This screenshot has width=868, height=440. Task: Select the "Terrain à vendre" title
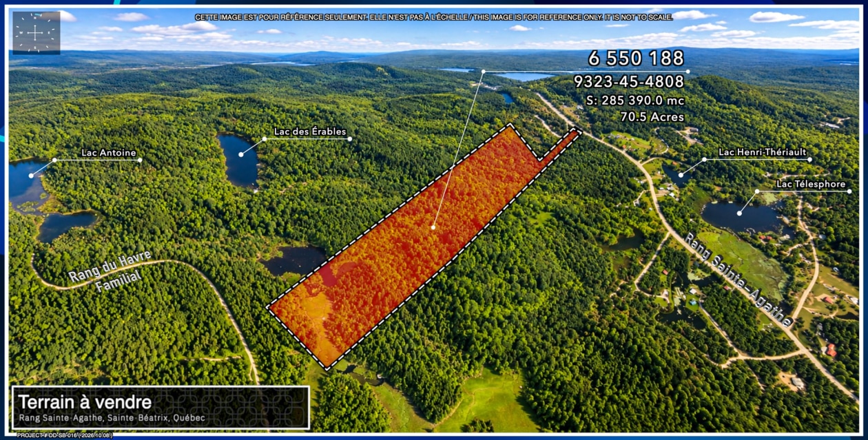pos(85,401)
